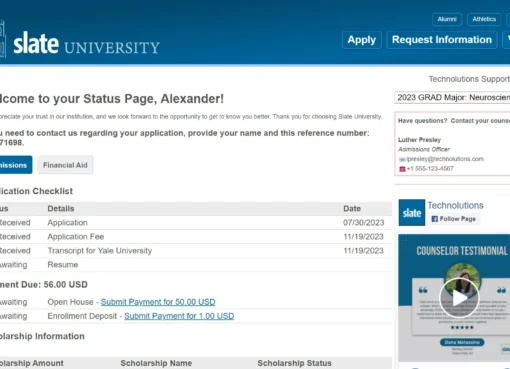
Task: Submit Payment for 50.00 USD link
Action: [x=158, y=302]
